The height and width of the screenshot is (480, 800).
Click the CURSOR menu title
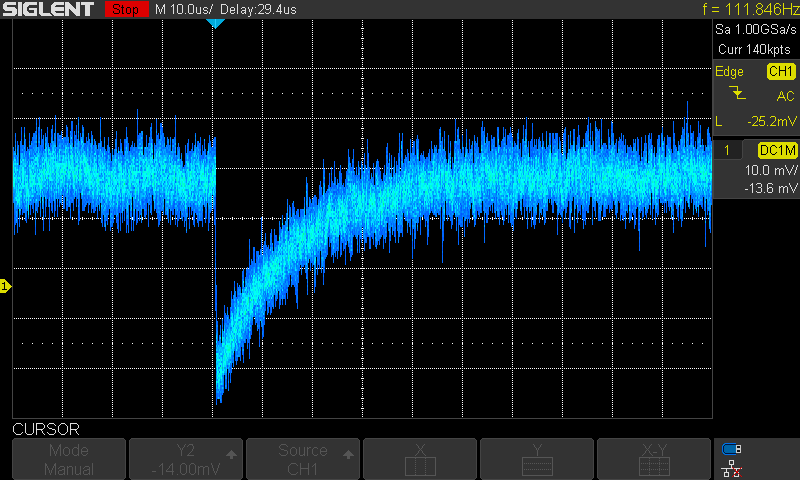46,429
